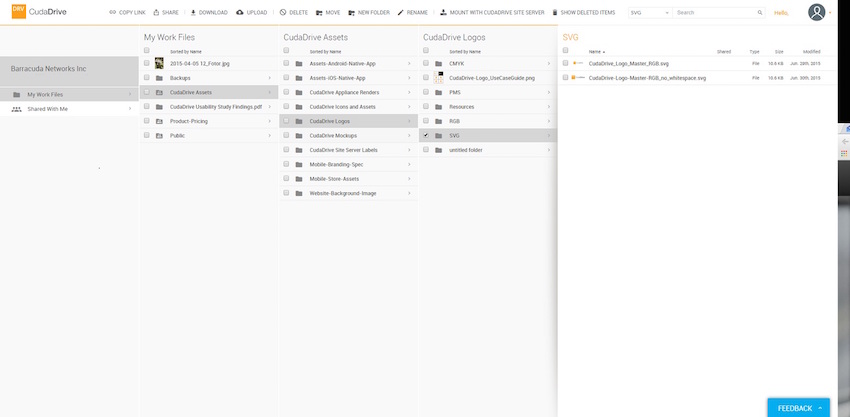Sort SVG files by Name header
This screenshot has width=850, height=417.
[596, 52]
